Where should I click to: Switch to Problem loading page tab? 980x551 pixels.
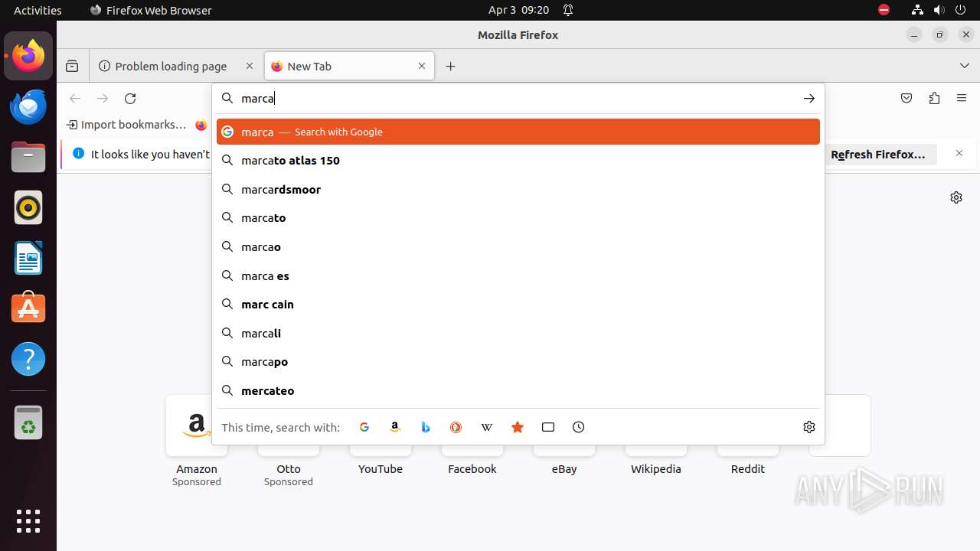[177, 67]
